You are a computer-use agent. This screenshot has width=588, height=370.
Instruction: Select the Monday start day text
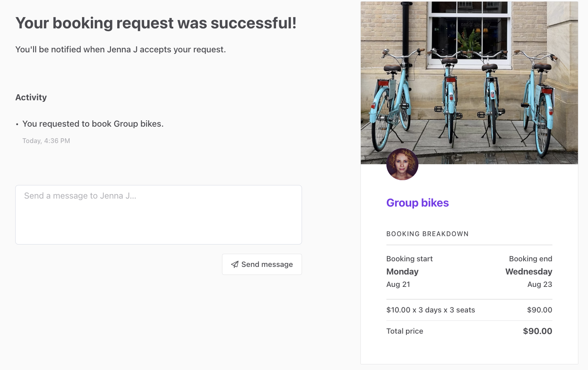point(402,272)
